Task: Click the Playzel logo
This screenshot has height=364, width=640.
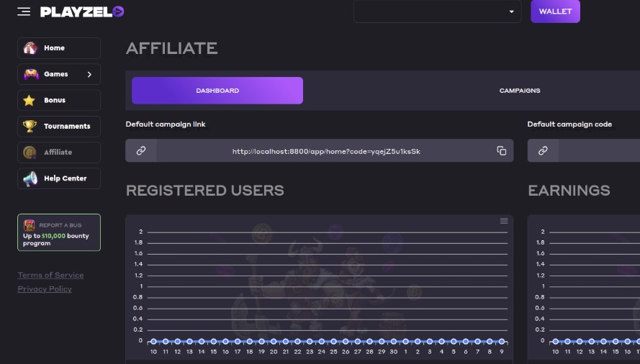Action: [82, 12]
